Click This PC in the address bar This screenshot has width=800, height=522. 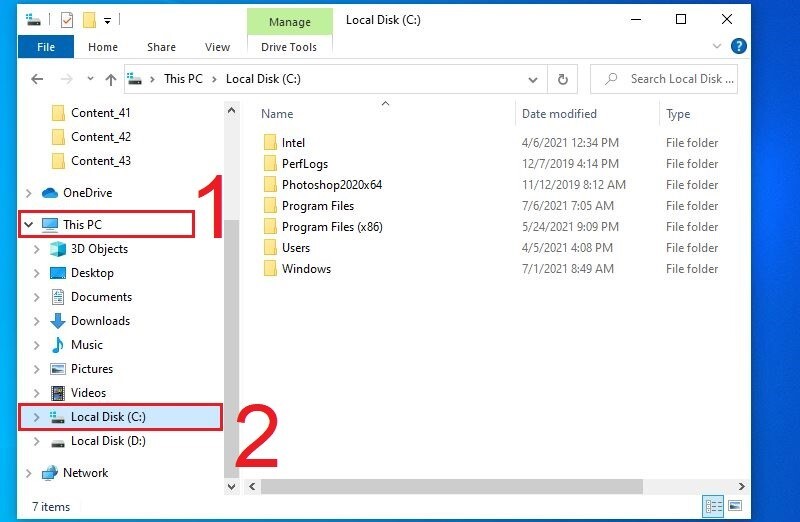click(x=183, y=79)
